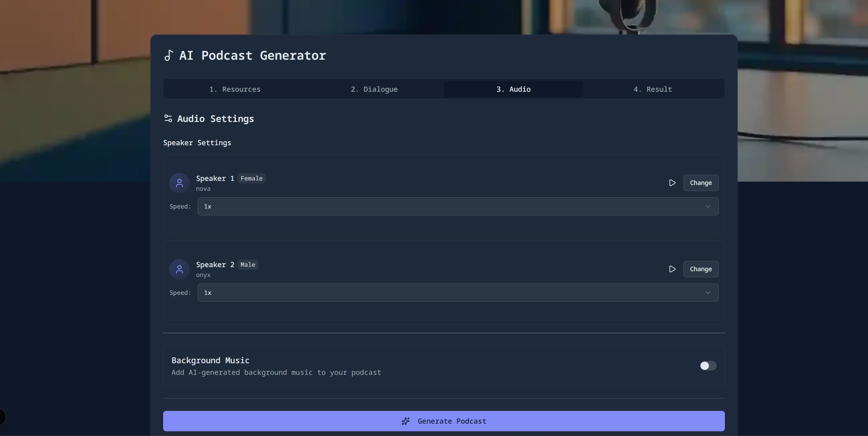
Task: Change Speaker 1 voice
Action: [x=701, y=183]
